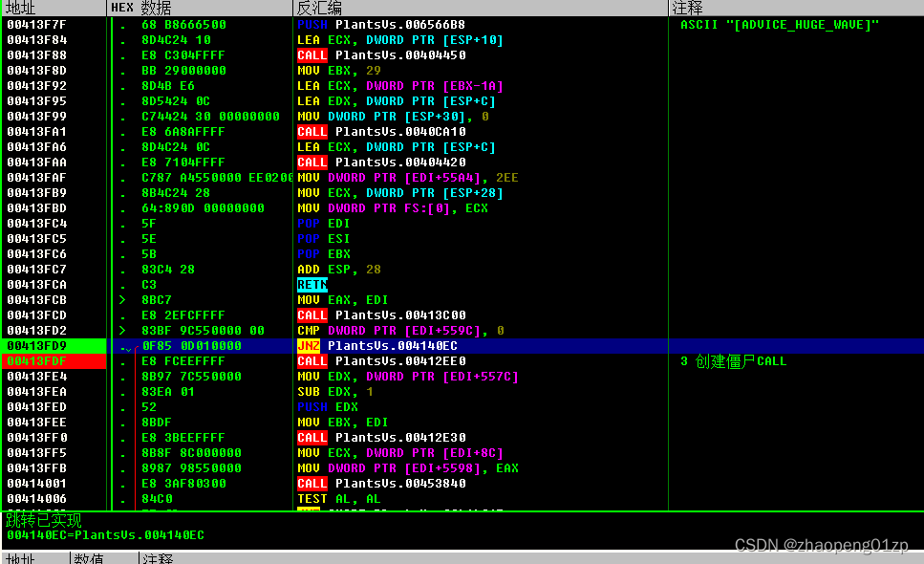Screen dimensions: 924x564
Task: Click hex bytes 0F85 0D010000
Action: pos(191,346)
